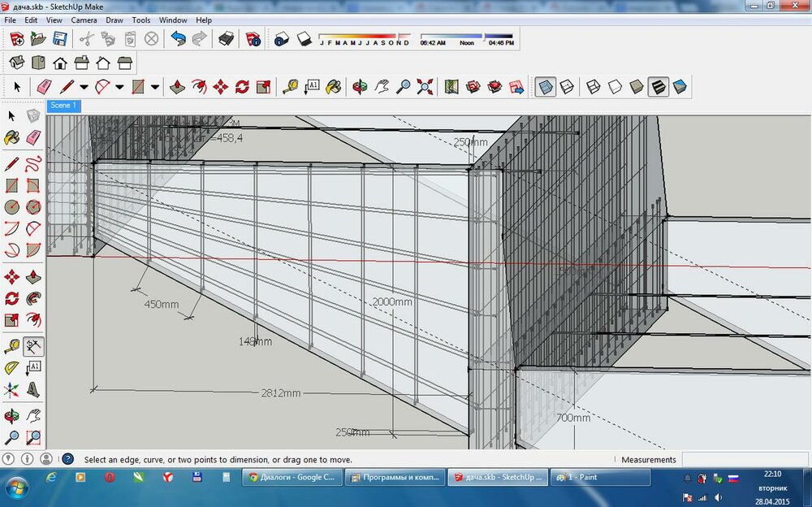Expand the rectangle shape dropdown arrow
Image resolution: width=812 pixels, height=507 pixels.
[x=155, y=86]
